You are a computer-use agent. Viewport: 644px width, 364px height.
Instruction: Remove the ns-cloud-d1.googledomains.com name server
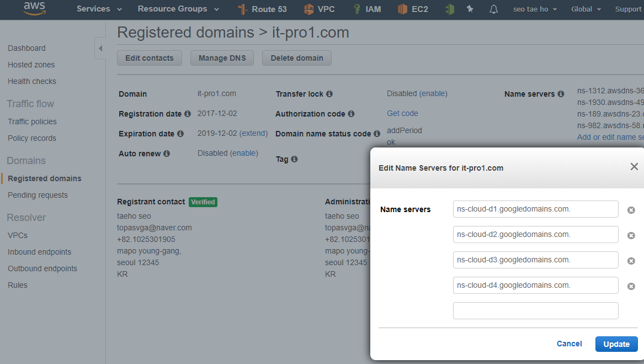click(x=631, y=210)
